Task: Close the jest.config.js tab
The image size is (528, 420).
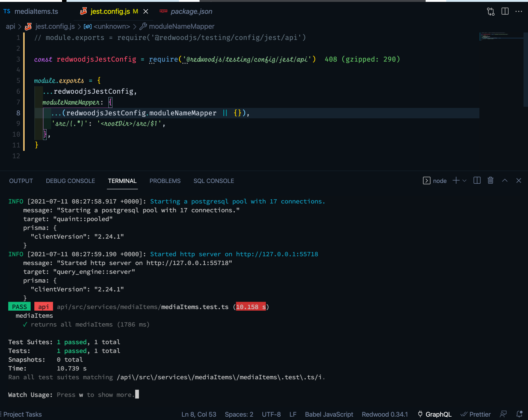Action: coord(146,12)
